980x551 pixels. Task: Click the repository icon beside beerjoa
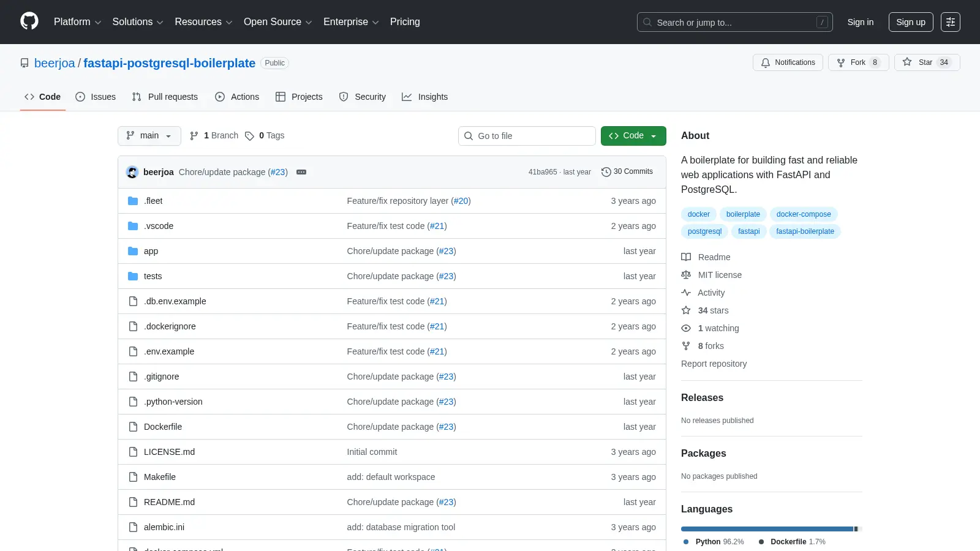[x=24, y=63]
